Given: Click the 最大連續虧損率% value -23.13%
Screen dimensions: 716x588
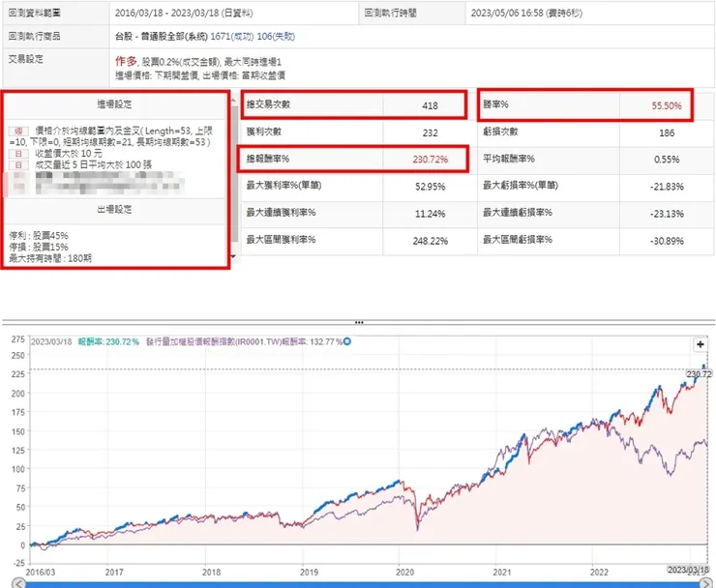Looking at the screenshot, I should 667,214.
